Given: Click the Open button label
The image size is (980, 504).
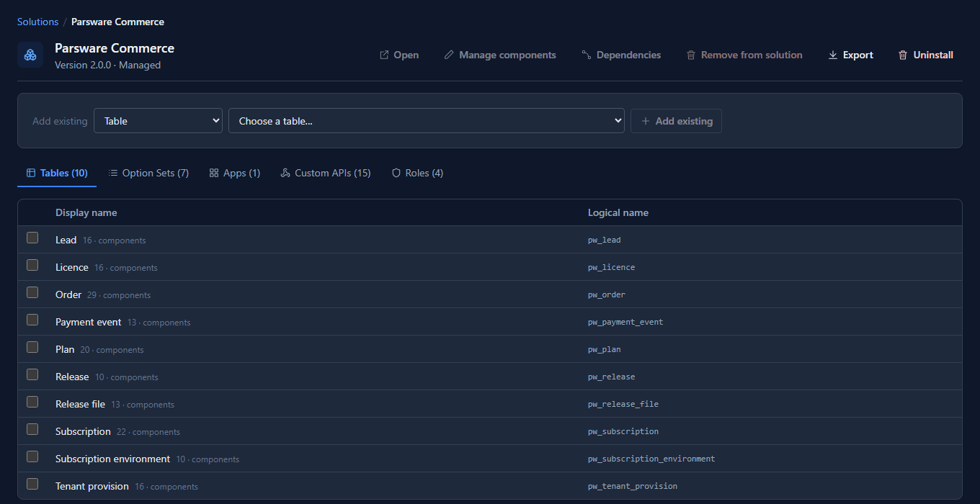Looking at the screenshot, I should click(x=406, y=55).
